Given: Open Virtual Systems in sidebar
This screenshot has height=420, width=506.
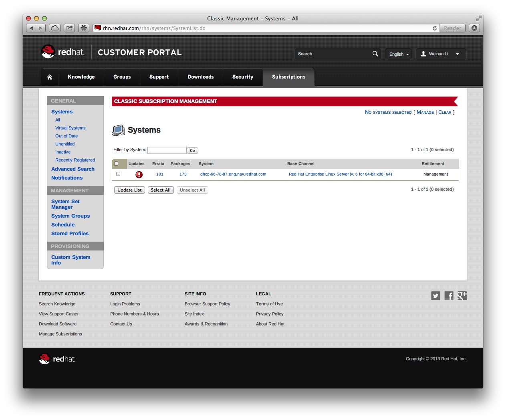Looking at the screenshot, I should coord(71,128).
